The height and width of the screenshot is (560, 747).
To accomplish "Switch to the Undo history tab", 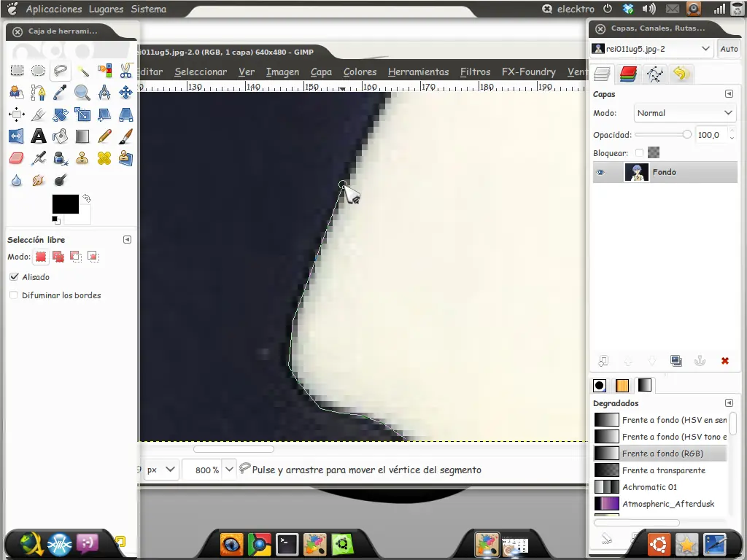I will pos(681,74).
